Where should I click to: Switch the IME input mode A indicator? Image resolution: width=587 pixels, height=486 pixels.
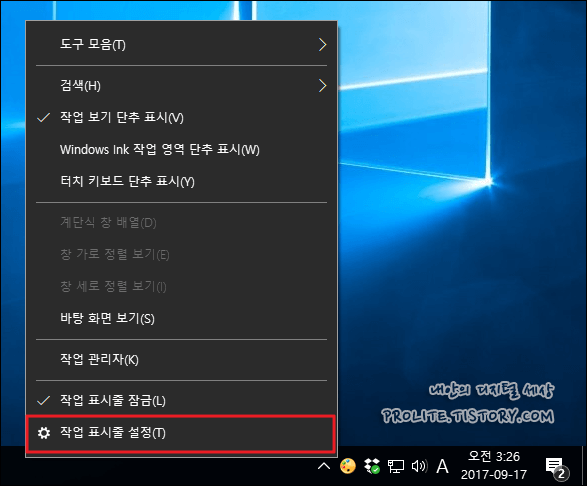pyautogui.click(x=442, y=467)
